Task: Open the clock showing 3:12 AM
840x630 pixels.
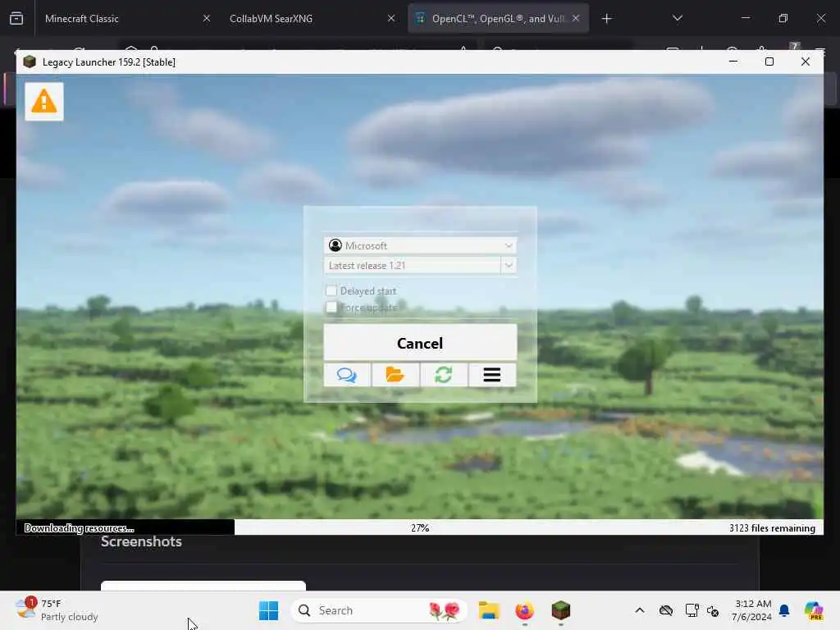Action: pos(752,610)
